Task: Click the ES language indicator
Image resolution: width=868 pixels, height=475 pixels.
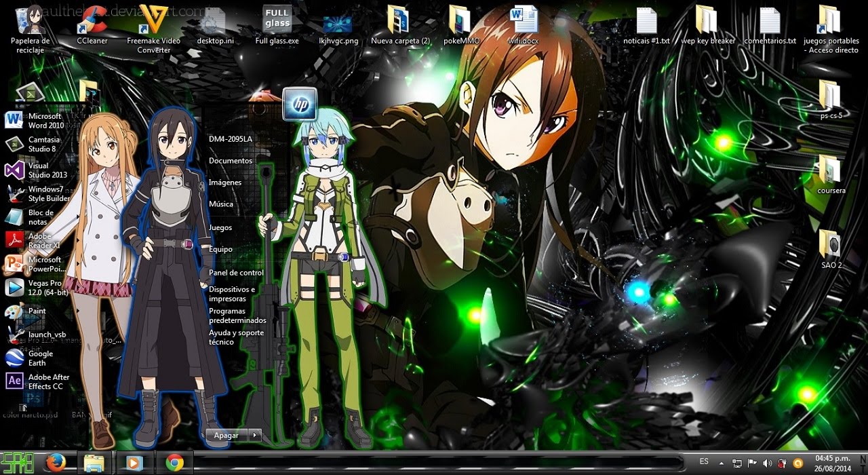Action: (704, 461)
